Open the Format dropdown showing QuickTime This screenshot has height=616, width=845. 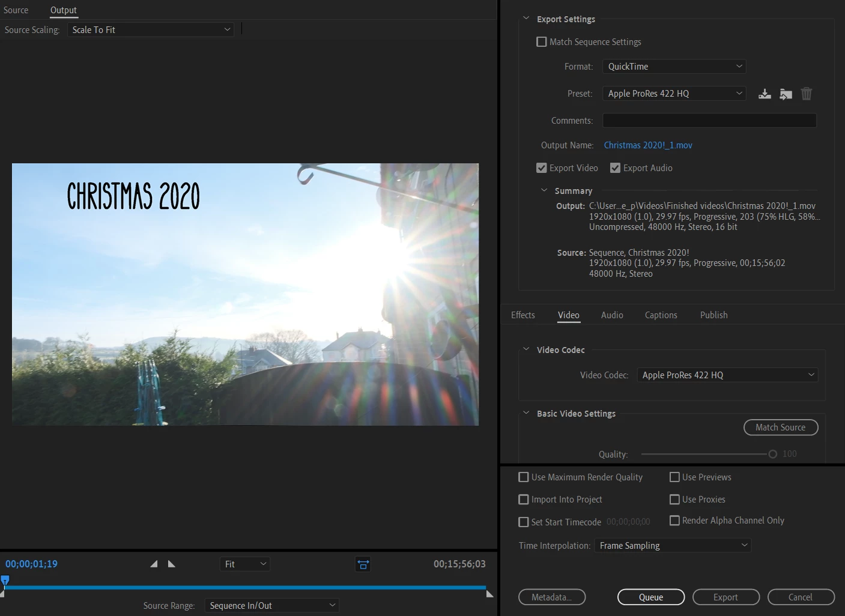point(674,67)
